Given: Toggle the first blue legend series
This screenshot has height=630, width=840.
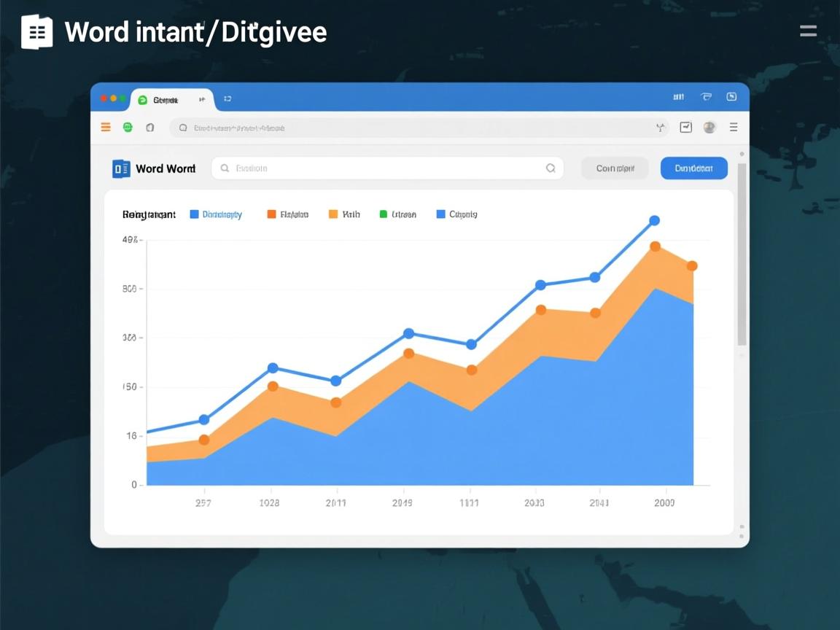Looking at the screenshot, I should [x=216, y=214].
